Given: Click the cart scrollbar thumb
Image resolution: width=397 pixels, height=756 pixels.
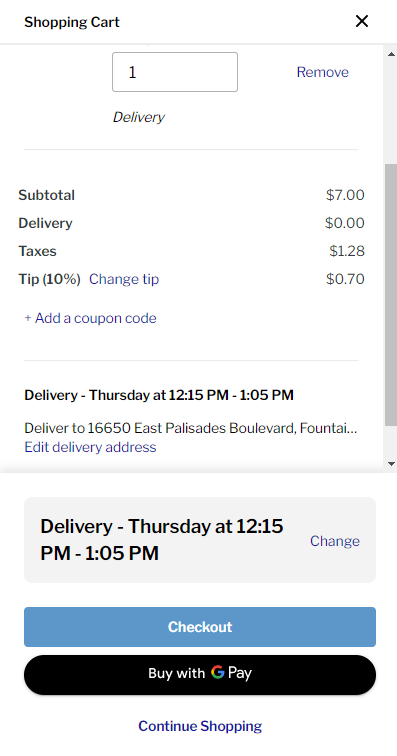Looking at the screenshot, I should point(391,295).
